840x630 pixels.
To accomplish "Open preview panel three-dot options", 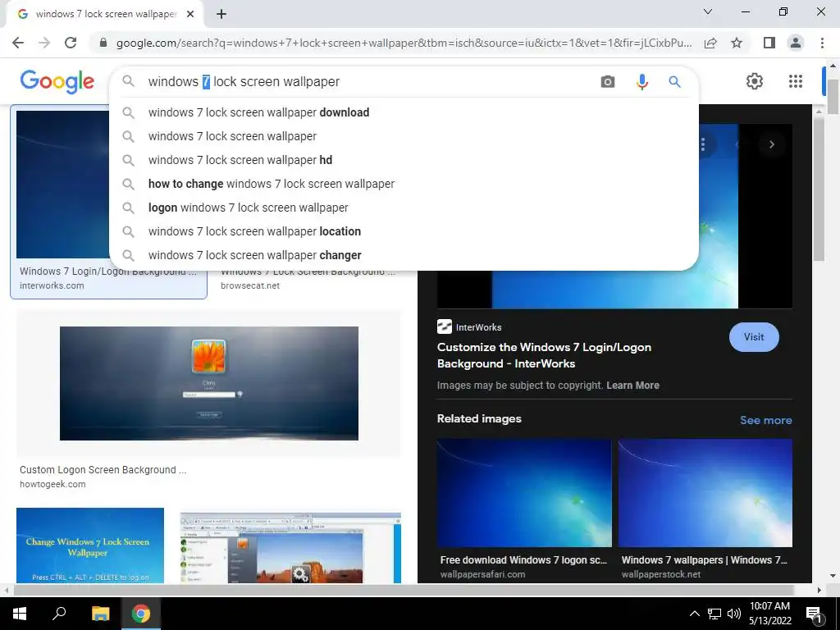I will tap(703, 144).
